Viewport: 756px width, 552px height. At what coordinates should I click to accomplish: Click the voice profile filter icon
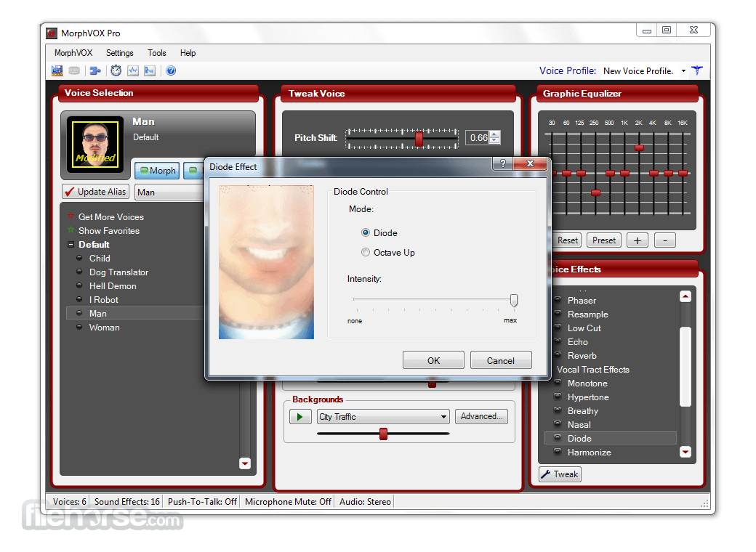click(x=696, y=70)
